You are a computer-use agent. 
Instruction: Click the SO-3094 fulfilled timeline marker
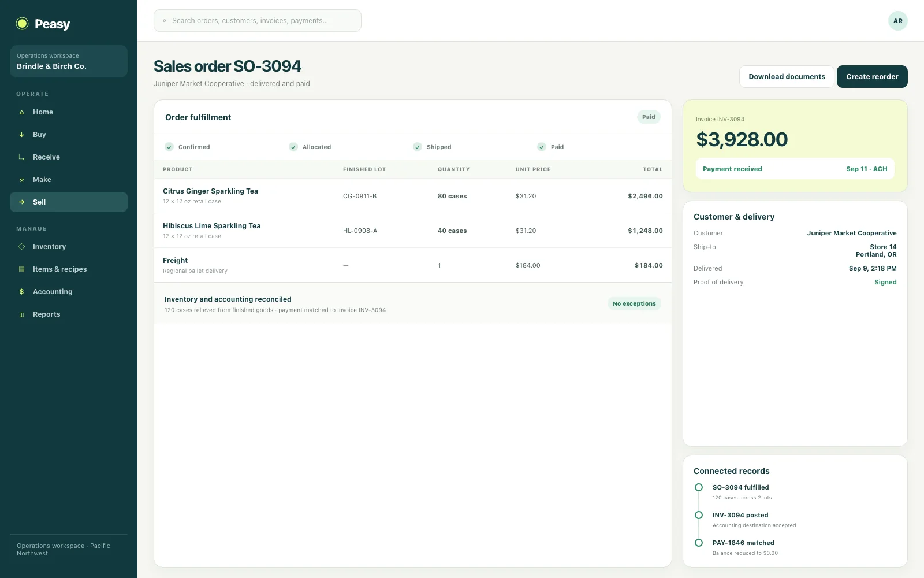699,487
